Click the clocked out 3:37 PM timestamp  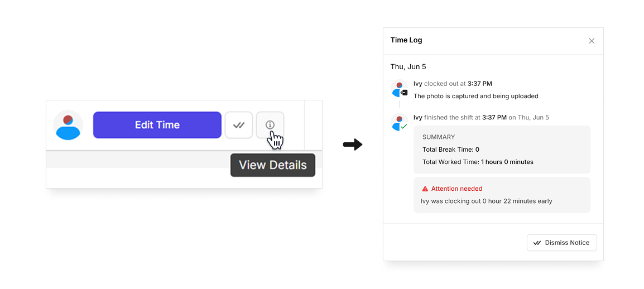480,84
